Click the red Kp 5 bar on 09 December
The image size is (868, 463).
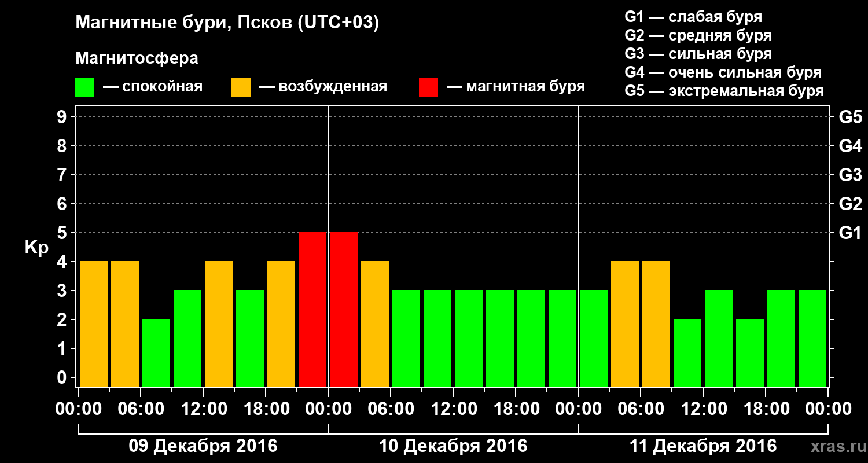(x=312, y=310)
